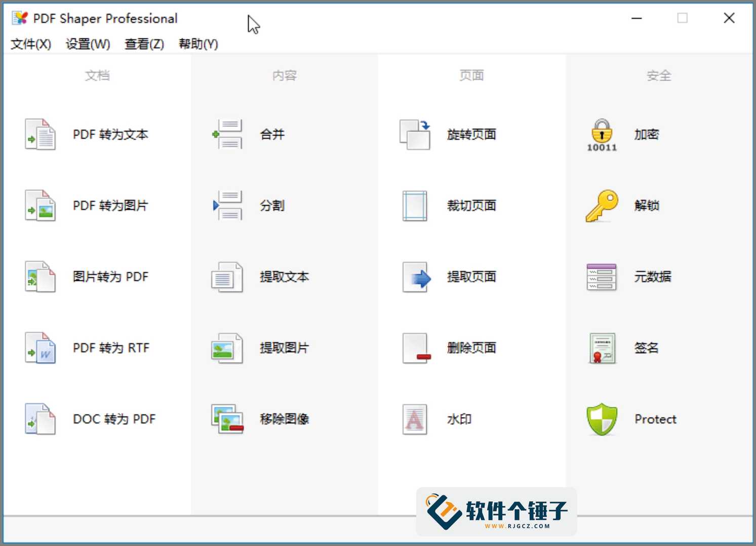Image resolution: width=756 pixels, height=546 pixels.
Task: Choose the Protect label text
Action: (656, 419)
